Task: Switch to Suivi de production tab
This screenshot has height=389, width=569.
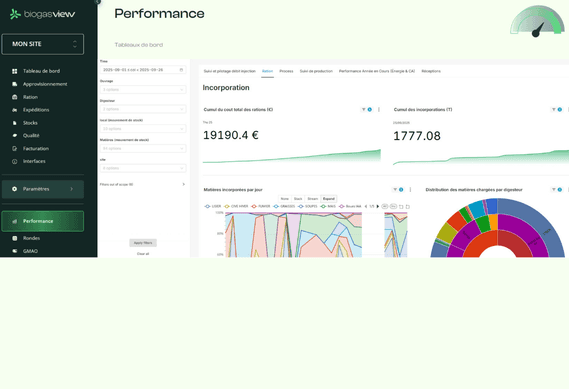Action: point(316,71)
